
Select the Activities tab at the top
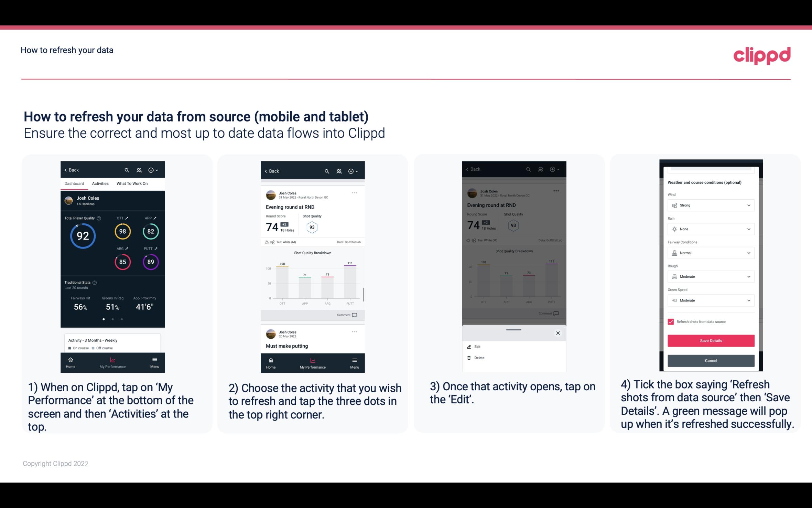[100, 183]
